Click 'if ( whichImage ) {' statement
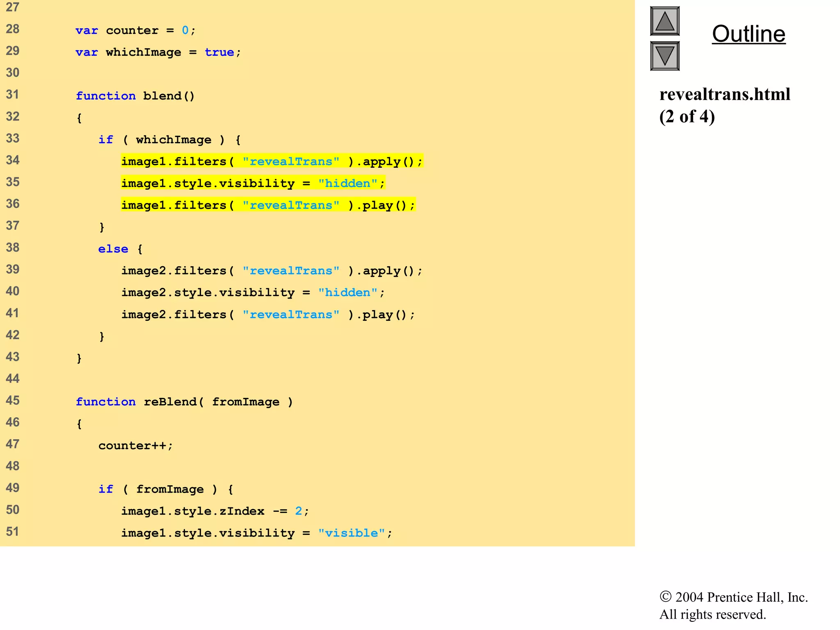Image resolution: width=840 pixels, height=630 pixels. (x=170, y=140)
